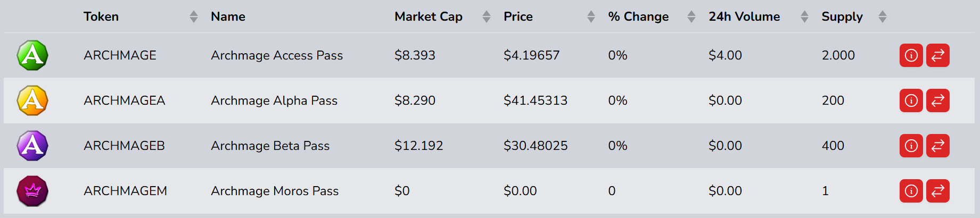
Task: Sort by % Change column arrows
Action: tap(691, 17)
